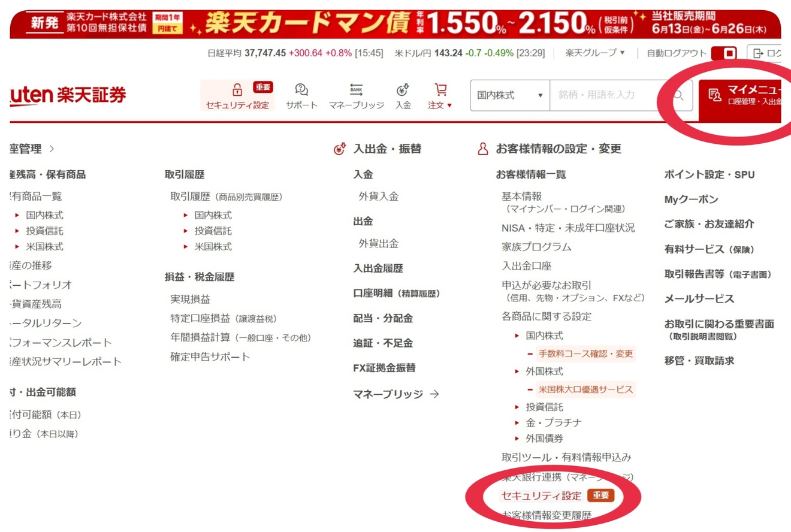The height and width of the screenshot is (532, 791).
Task: Open 外貨出金 link
Action: pyautogui.click(x=379, y=243)
